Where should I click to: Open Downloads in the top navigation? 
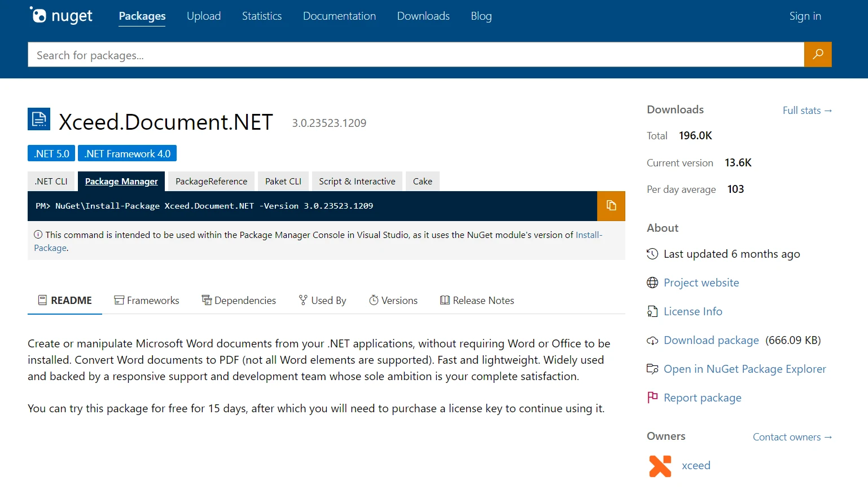(x=423, y=16)
